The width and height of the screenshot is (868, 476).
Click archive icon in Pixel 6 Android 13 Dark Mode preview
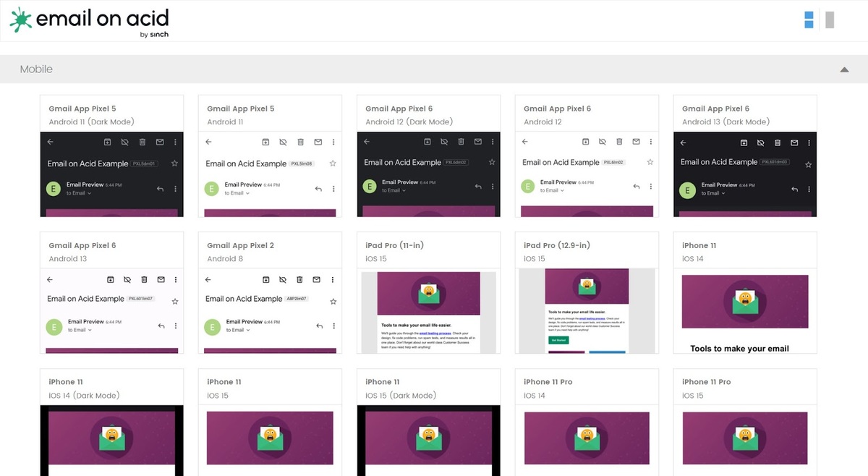pos(743,142)
